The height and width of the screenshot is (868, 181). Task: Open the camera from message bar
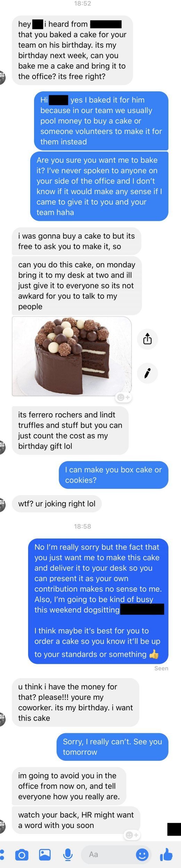(22, 855)
